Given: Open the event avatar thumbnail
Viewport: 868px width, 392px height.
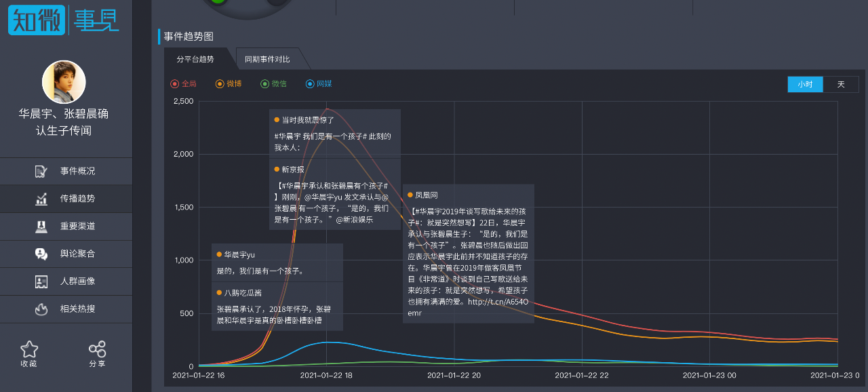Looking at the screenshot, I should coord(64,82).
